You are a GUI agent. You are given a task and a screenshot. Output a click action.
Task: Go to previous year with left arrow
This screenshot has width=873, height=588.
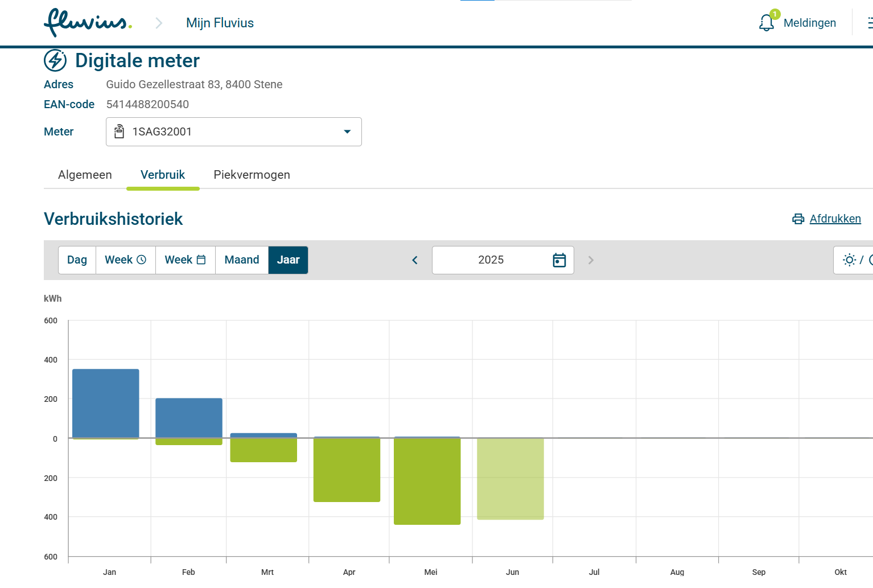(415, 260)
